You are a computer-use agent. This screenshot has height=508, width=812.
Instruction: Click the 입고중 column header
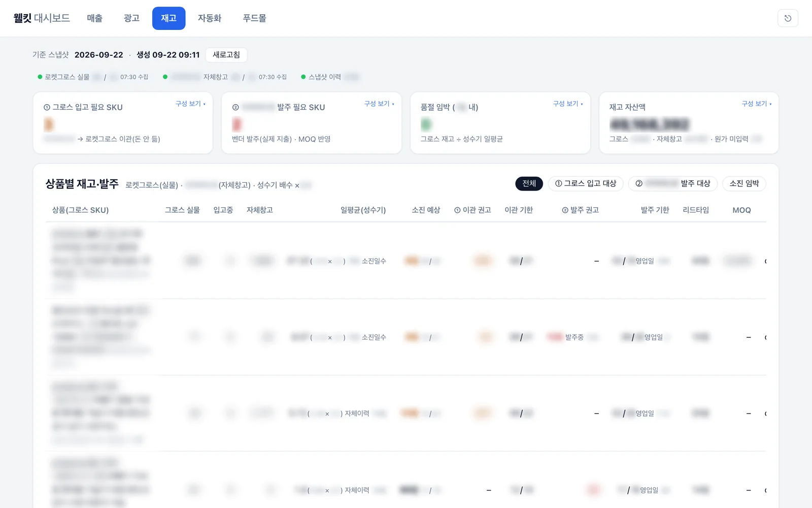(223, 210)
